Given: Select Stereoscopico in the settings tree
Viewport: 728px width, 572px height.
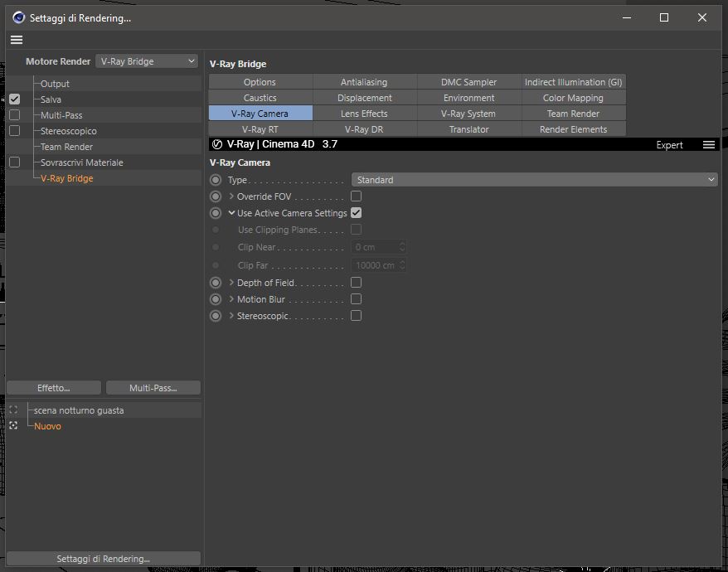Looking at the screenshot, I should [x=69, y=131].
